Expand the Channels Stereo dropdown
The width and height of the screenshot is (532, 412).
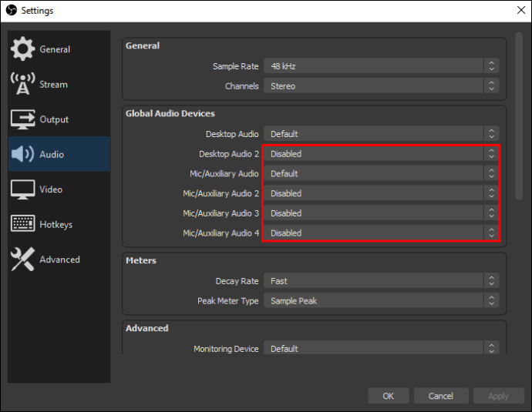coord(381,86)
